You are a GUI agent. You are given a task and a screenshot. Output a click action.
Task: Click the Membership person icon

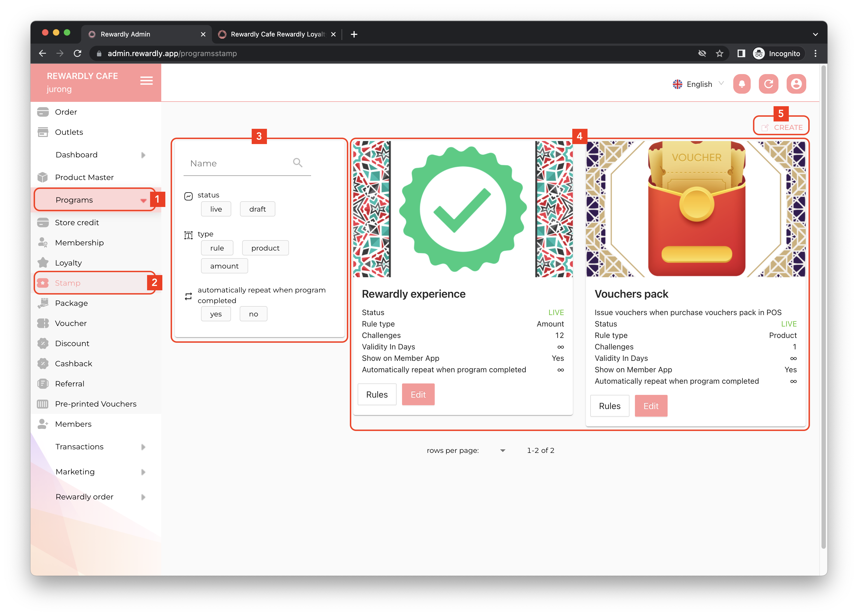click(x=43, y=242)
